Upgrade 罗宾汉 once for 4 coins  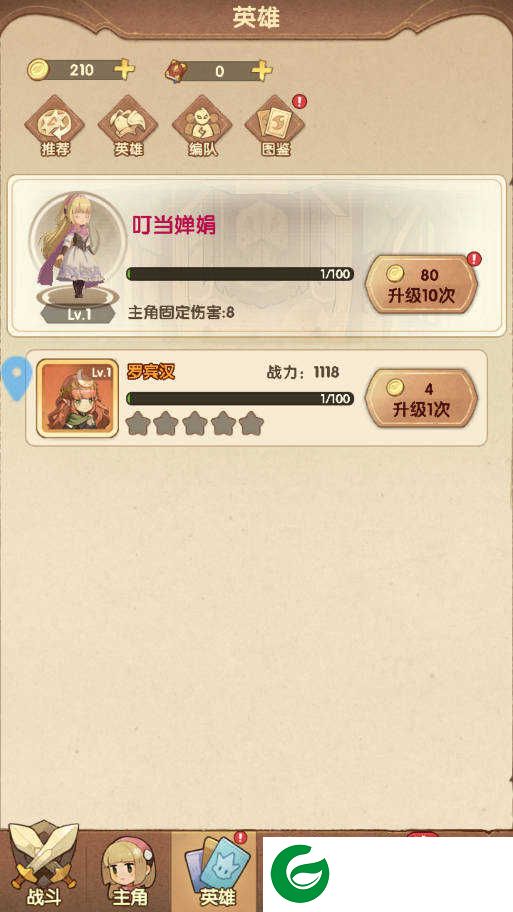[422, 398]
